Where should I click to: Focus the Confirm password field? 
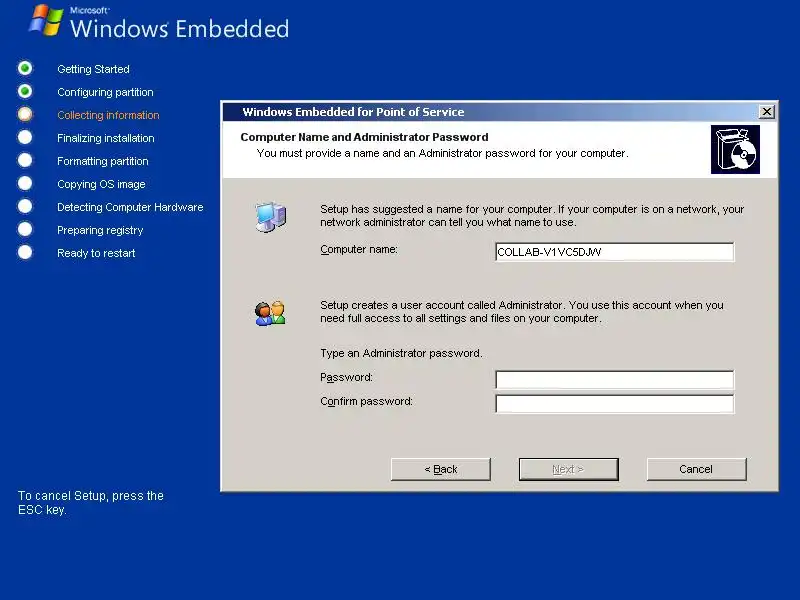tap(614, 404)
